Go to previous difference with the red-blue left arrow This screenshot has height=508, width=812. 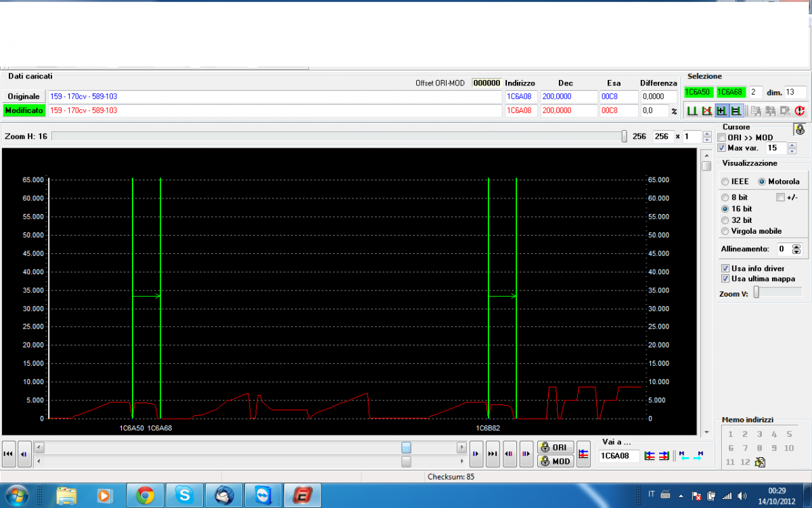[x=510, y=454]
